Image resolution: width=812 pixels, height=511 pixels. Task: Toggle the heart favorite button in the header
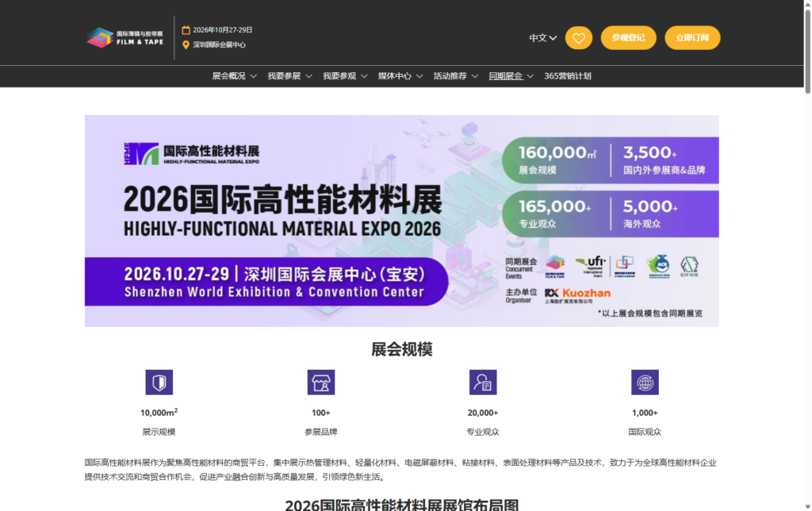click(x=578, y=37)
